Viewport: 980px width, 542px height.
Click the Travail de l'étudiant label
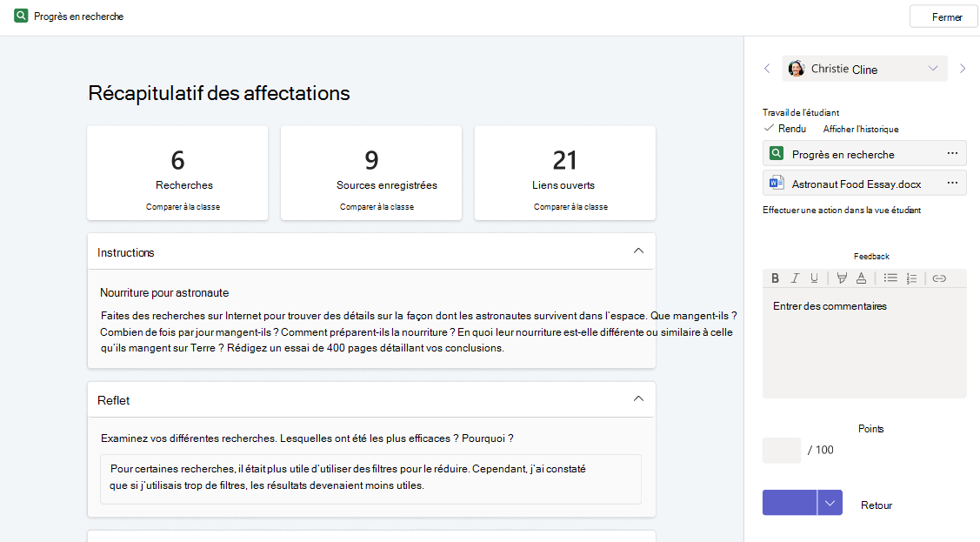[801, 112]
